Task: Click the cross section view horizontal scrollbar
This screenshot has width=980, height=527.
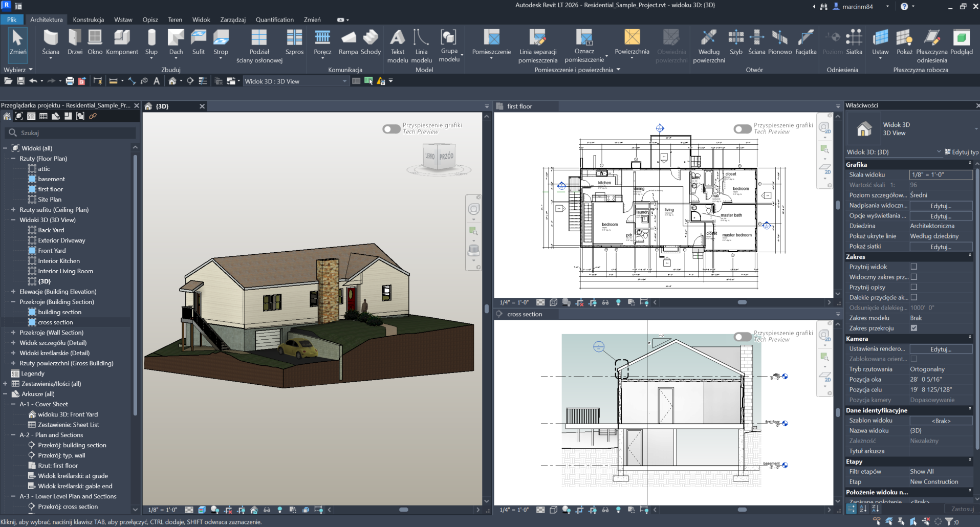Action: click(742, 510)
